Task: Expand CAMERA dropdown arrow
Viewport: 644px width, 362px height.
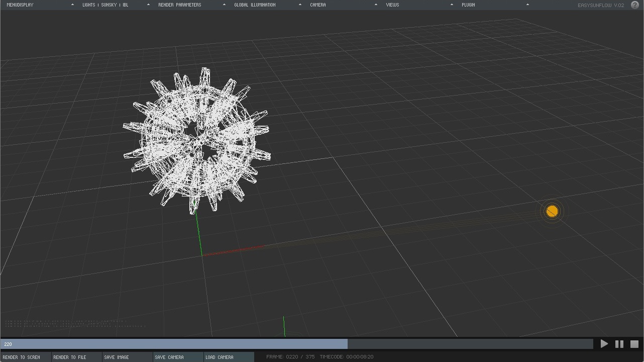Action: click(376, 5)
